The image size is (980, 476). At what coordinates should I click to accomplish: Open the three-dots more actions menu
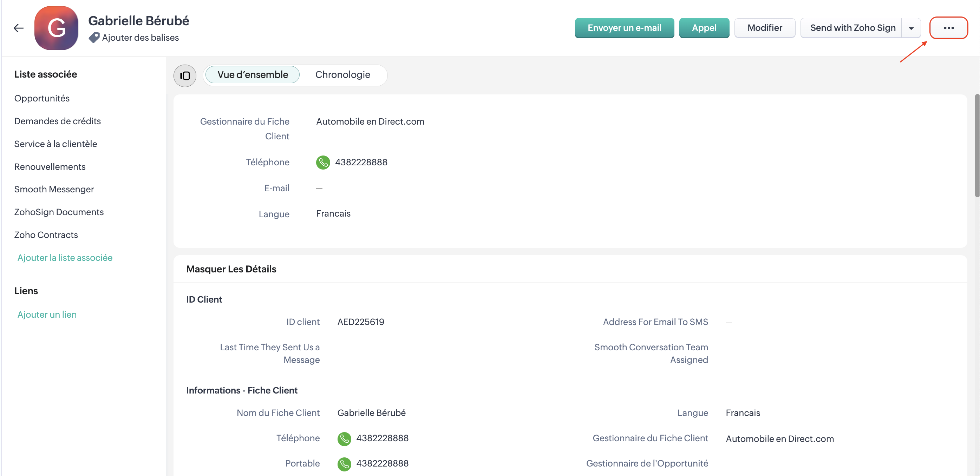tap(948, 28)
